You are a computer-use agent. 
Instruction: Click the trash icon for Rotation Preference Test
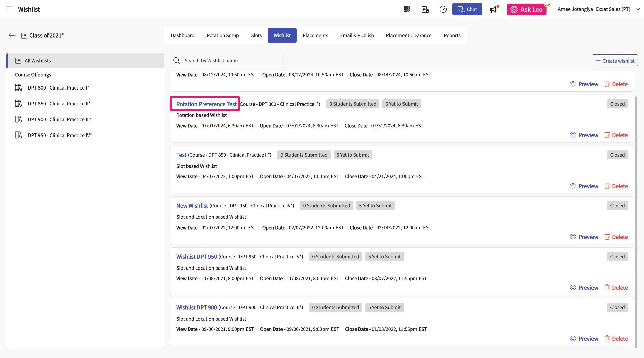(x=607, y=135)
